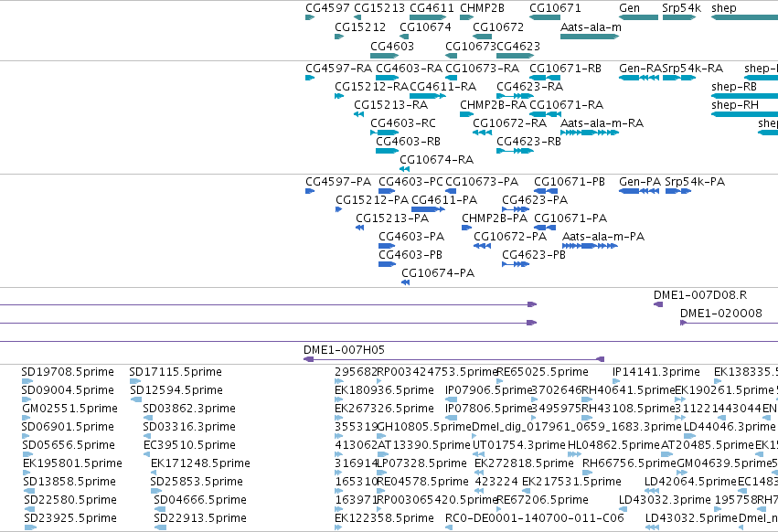Click the RC0-DE0001-140700-011-C06 EST label
The image size is (778, 532).
pyautogui.click(x=535, y=517)
